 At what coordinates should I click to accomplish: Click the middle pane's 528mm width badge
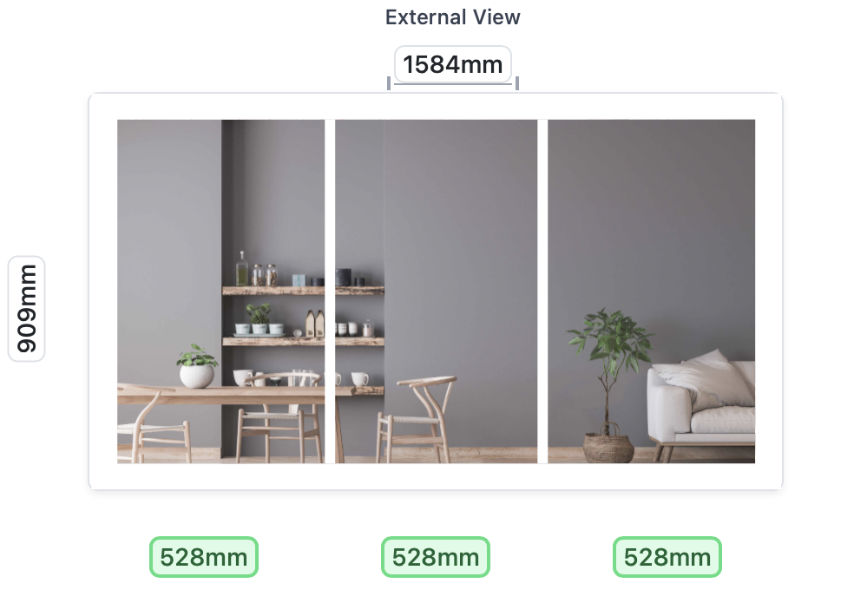[436, 557]
